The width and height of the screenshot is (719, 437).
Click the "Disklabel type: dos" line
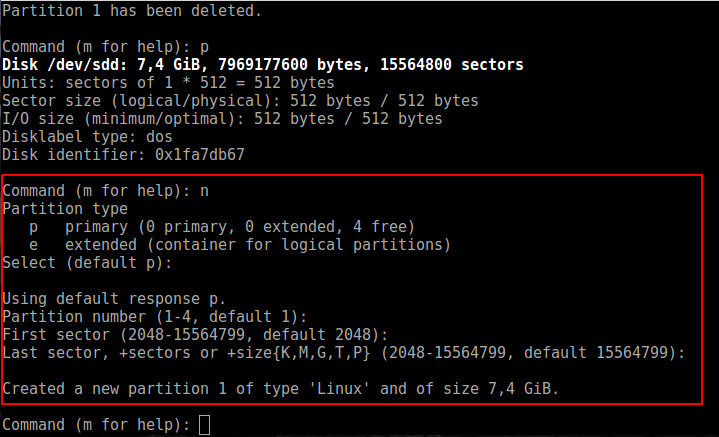coord(87,137)
